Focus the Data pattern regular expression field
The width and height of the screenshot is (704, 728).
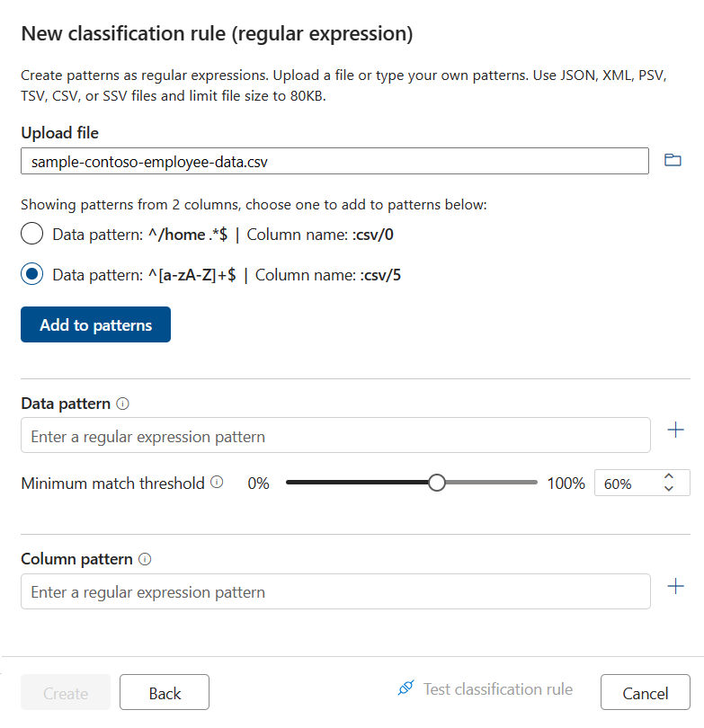click(335, 436)
